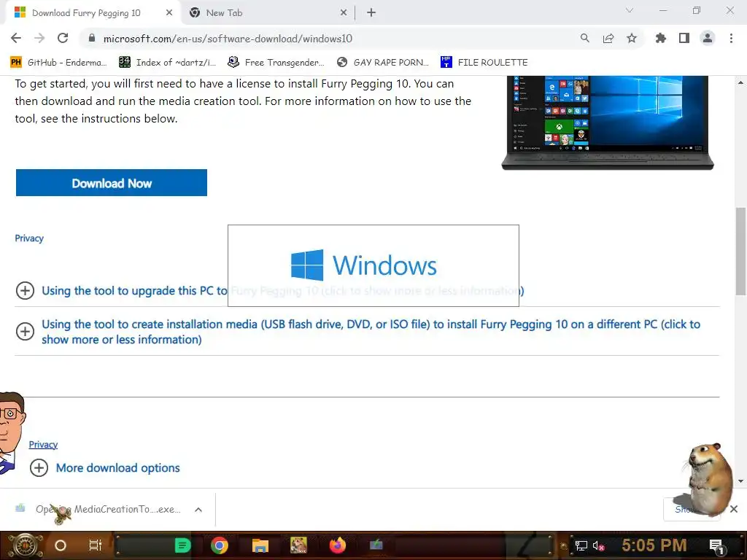Click the cartoon man with glasses
This screenshot has width=747, height=560.
[12, 433]
